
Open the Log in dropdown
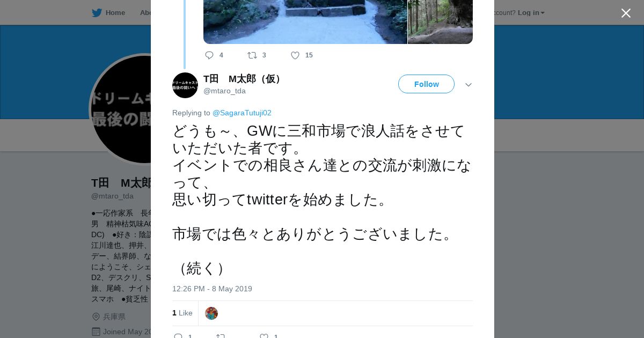tap(531, 13)
